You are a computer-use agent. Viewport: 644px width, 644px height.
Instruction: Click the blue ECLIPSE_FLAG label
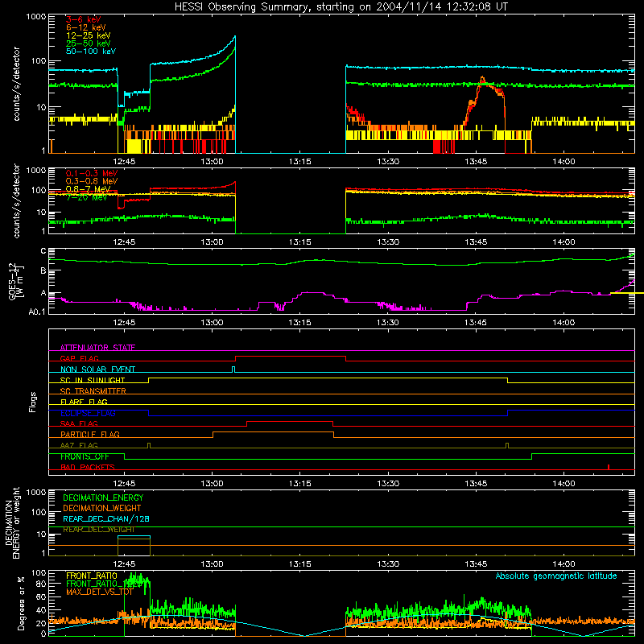[x=88, y=413]
